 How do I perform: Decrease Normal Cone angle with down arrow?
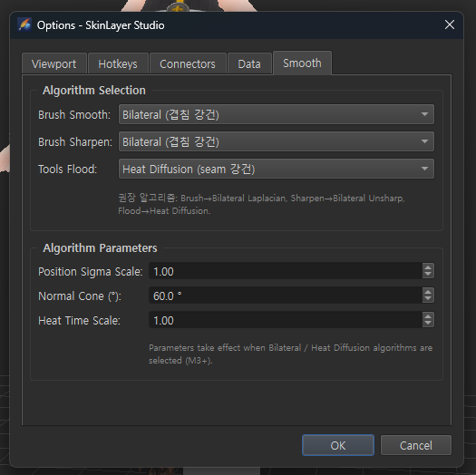pos(428,298)
